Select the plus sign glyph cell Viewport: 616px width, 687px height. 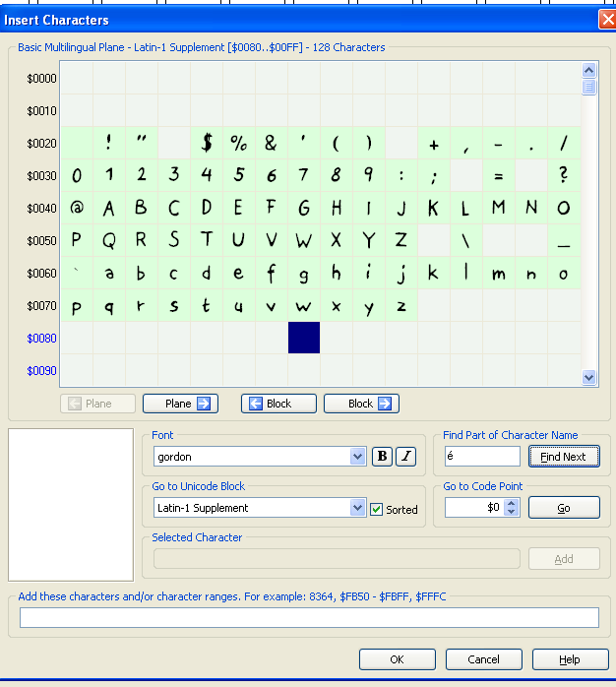(x=434, y=143)
